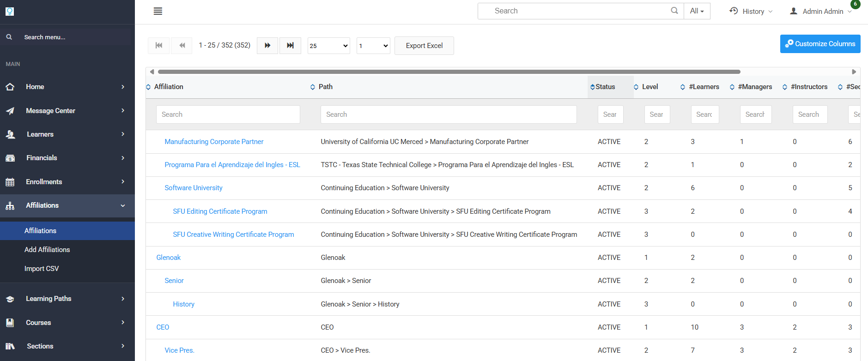Viewport: 868px width, 361px height.
Task: Toggle sorting on the Level column
Action: [x=649, y=87]
